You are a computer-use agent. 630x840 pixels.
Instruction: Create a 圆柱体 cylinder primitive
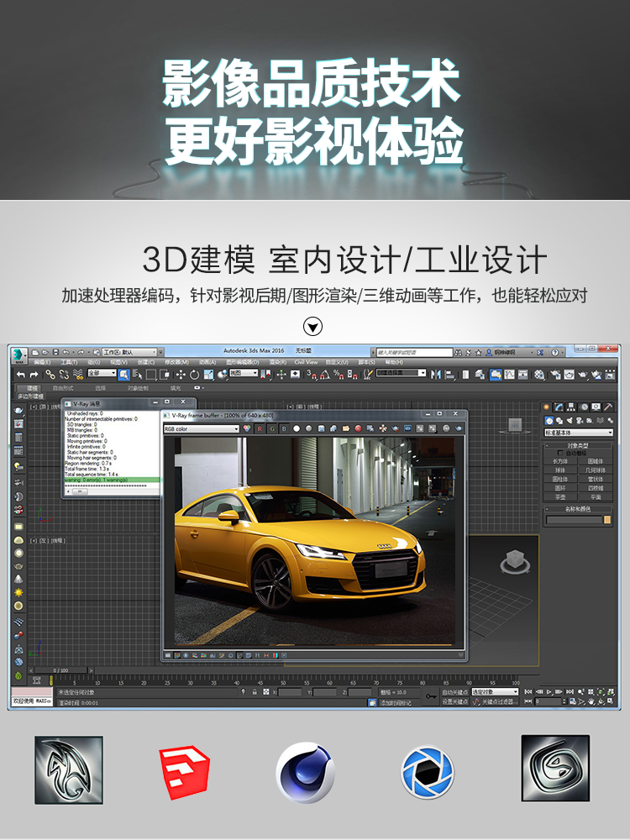point(560,479)
